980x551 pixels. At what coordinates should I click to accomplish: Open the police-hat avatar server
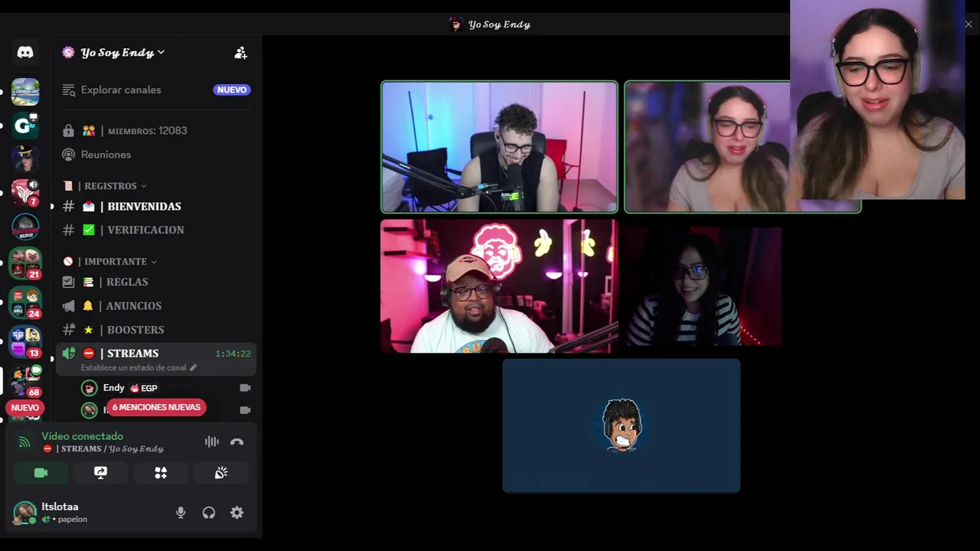(25, 158)
